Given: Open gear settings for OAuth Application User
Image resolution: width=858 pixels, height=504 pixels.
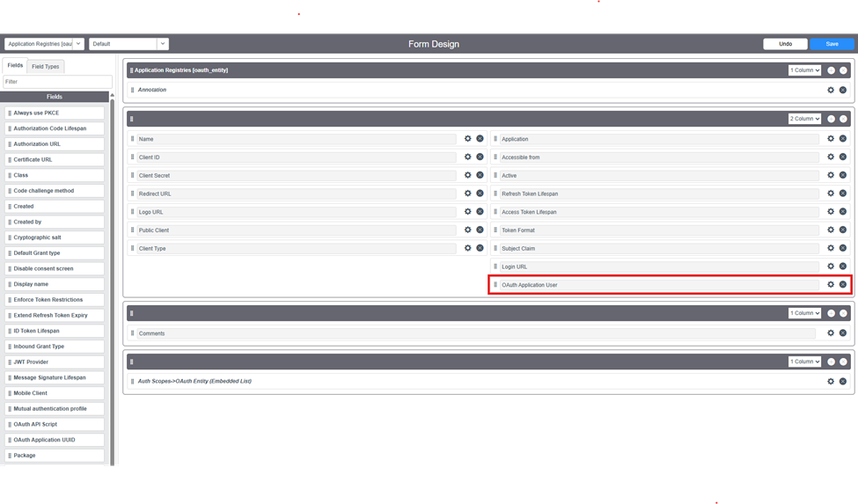Looking at the screenshot, I should tap(831, 284).
